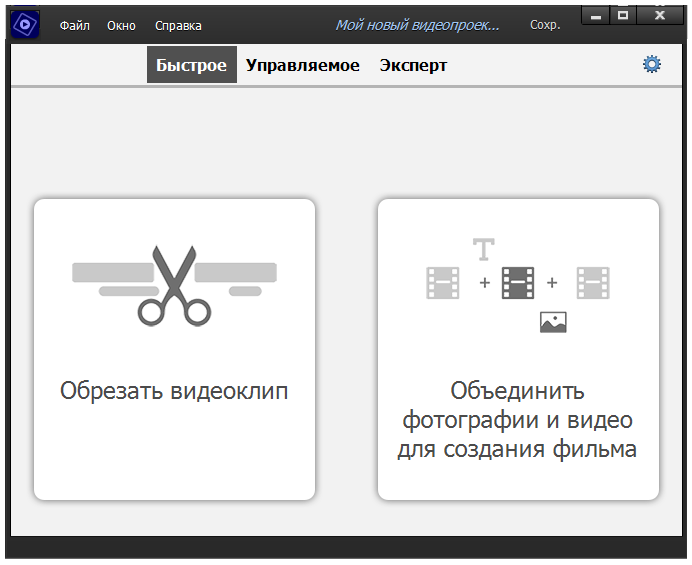The height and width of the screenshot is (565, 692).
Task: Open settings via the blue gear icon
Action: coord(652,64)
